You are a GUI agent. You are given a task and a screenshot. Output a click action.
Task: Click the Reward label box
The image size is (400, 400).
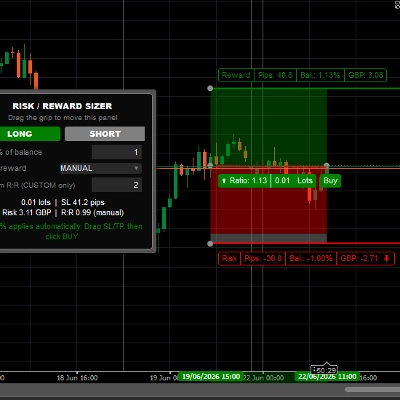[236, 75]
